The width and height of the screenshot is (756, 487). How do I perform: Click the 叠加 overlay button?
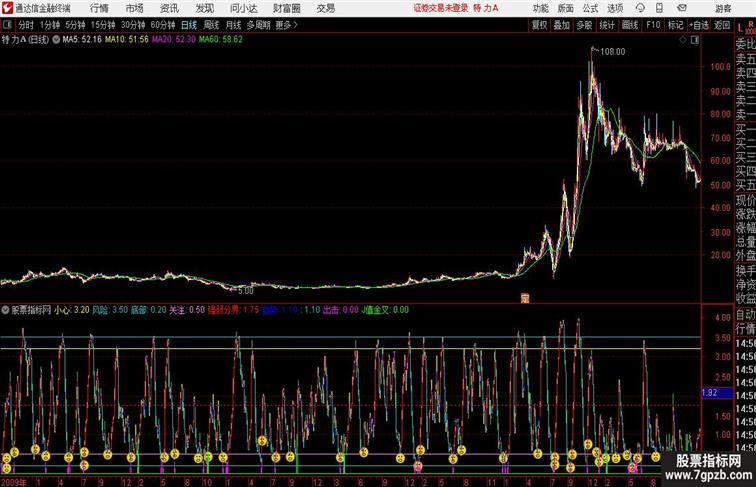pos(562,25)
